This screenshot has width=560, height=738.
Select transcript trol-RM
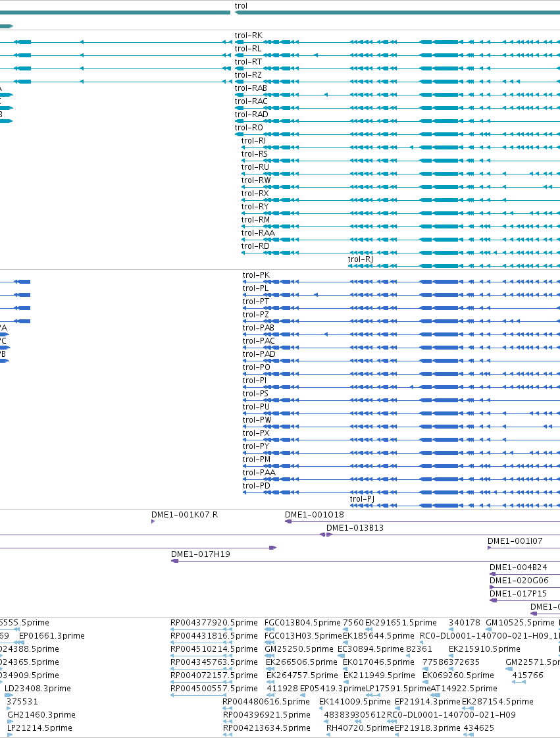tap(255, 220)
